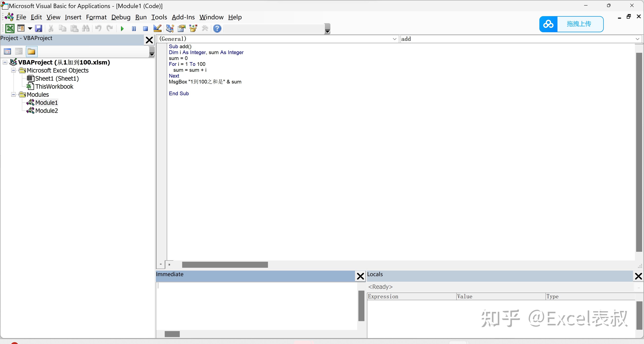Open the Tools menu
Image resolution: width=644 pixels, height=344 pixels.
point(159,17)
